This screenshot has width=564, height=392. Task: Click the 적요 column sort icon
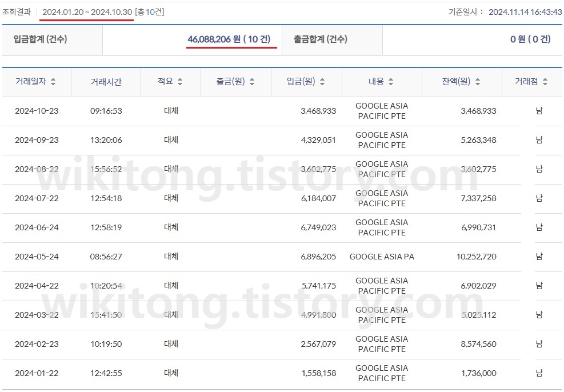[179, 82]
